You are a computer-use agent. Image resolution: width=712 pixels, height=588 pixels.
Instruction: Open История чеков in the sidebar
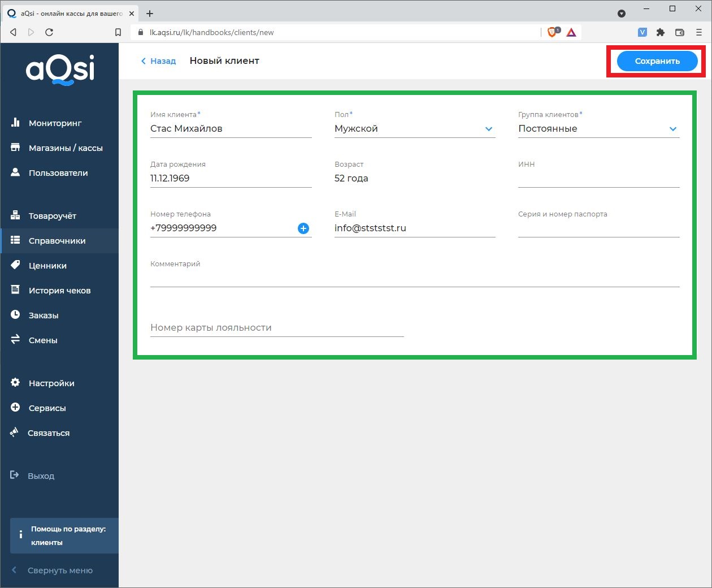tap(59, 291)
